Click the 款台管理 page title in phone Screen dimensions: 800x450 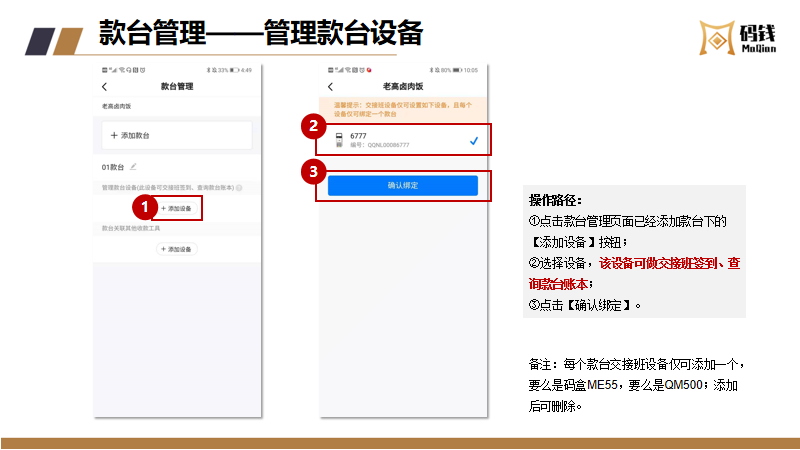176,87
